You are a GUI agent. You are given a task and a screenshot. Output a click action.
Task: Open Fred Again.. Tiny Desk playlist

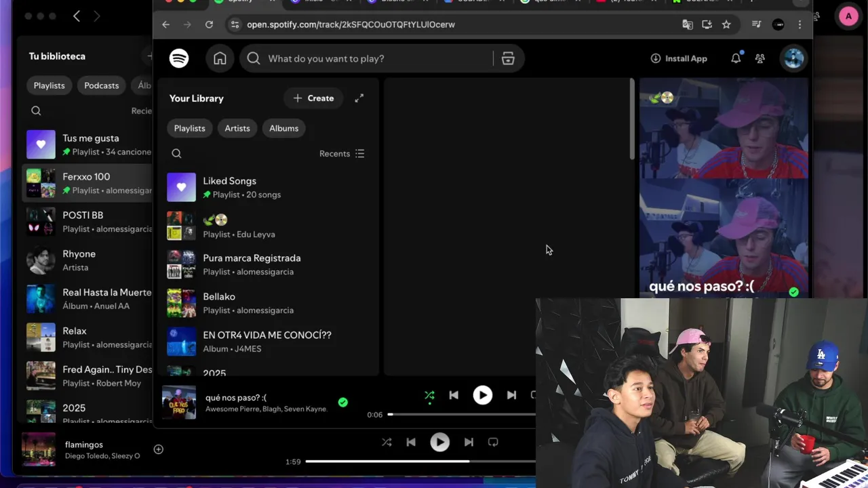[x=88, y=376]
